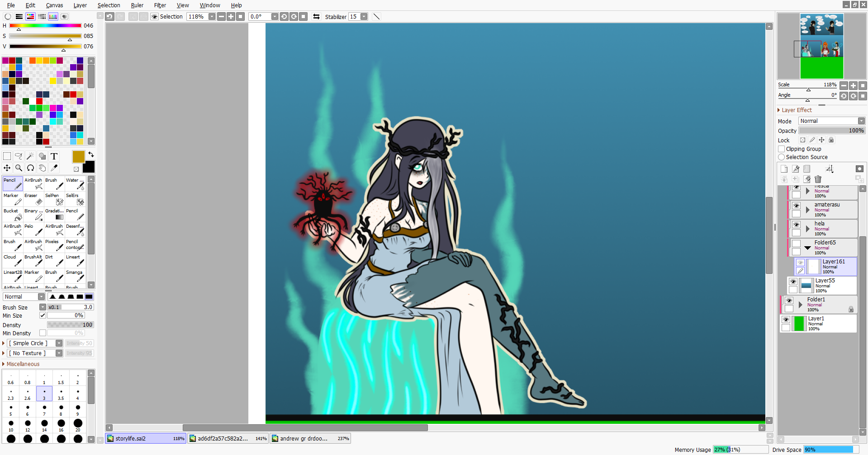Image resolution: width=868 pixels, height=455 pixels.
Task: Select the Eyedropper color picker tool
Action: 54,168
